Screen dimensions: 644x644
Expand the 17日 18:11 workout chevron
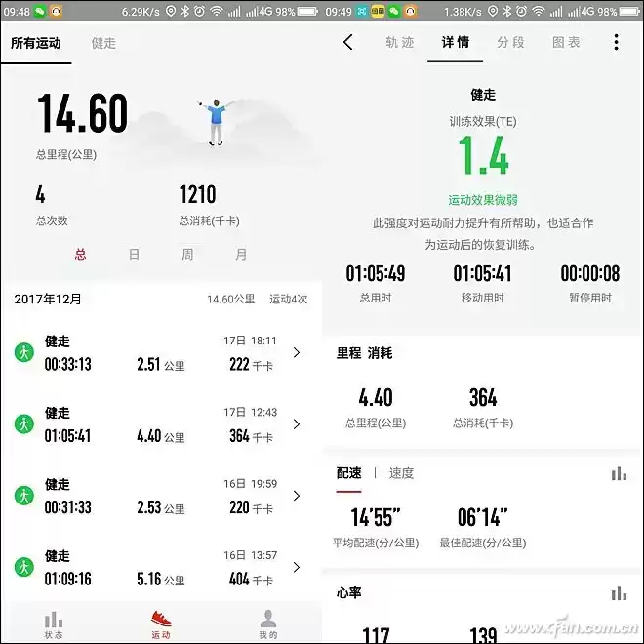tap(297, 352)
